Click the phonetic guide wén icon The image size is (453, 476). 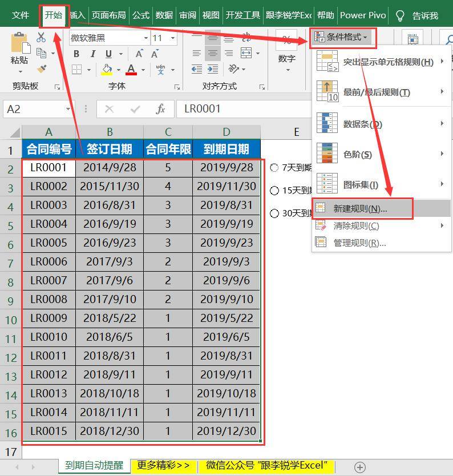[160, 70]
